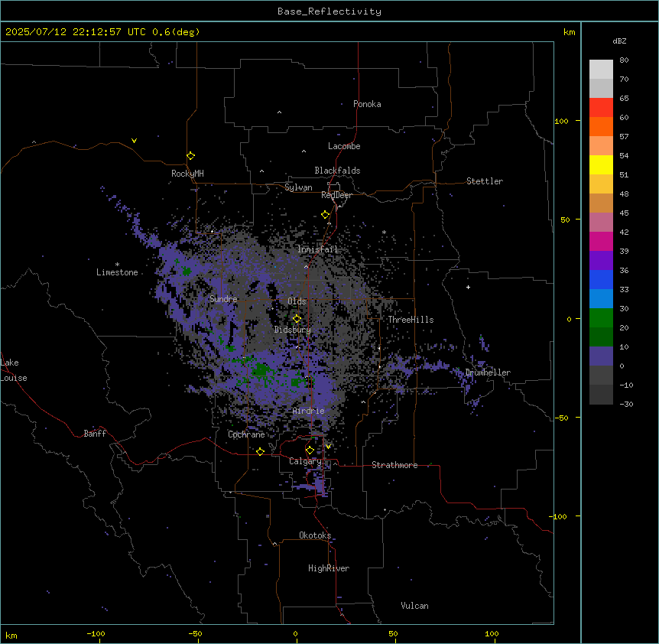659x644 pixels.
Task: Click the Base_Reflectivity title text
Action: click(329, 11)
